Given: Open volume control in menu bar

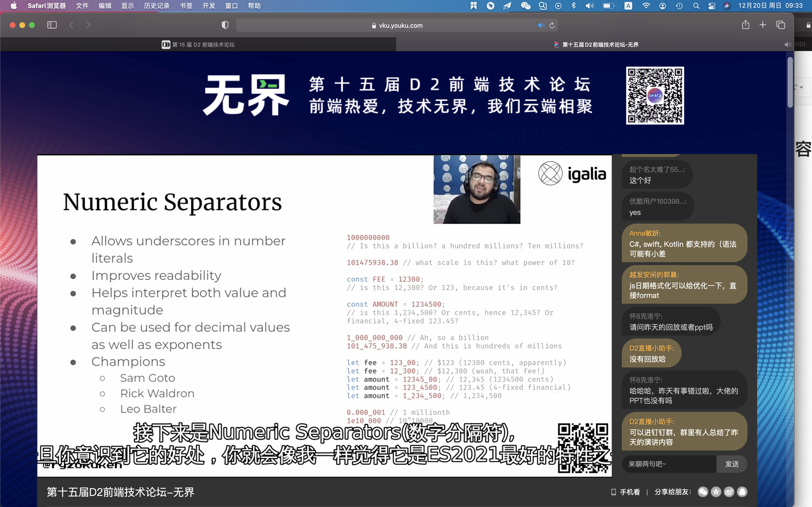Looking at the screenshot, I should [x=589, y=6].
